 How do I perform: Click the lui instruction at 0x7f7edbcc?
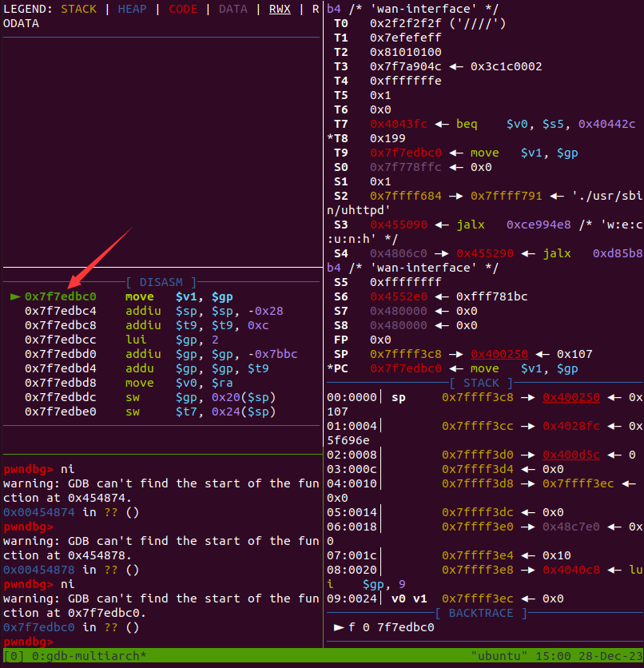pyautogui.click(x=136, y=340)
